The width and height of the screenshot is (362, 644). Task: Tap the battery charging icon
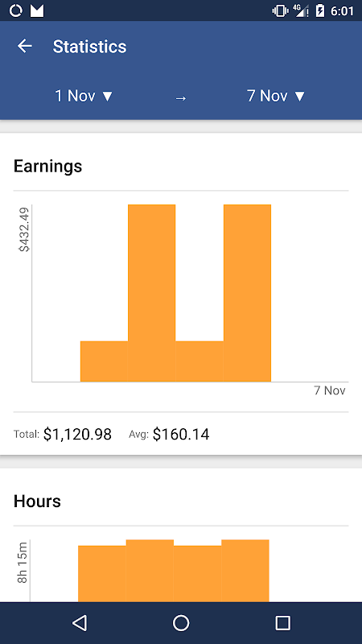pos(319,10)
